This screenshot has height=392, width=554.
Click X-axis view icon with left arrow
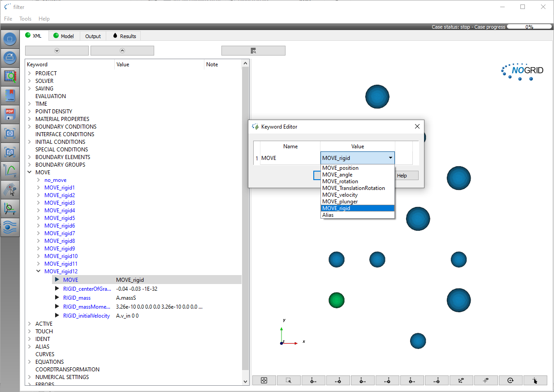point(338,380)
